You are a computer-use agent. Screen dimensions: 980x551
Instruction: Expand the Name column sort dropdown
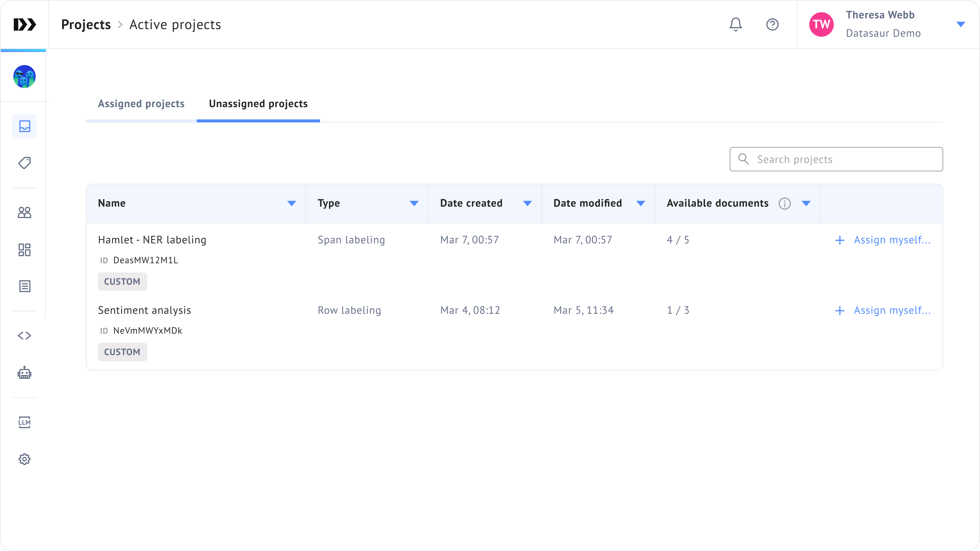click(x=291, y=204)
